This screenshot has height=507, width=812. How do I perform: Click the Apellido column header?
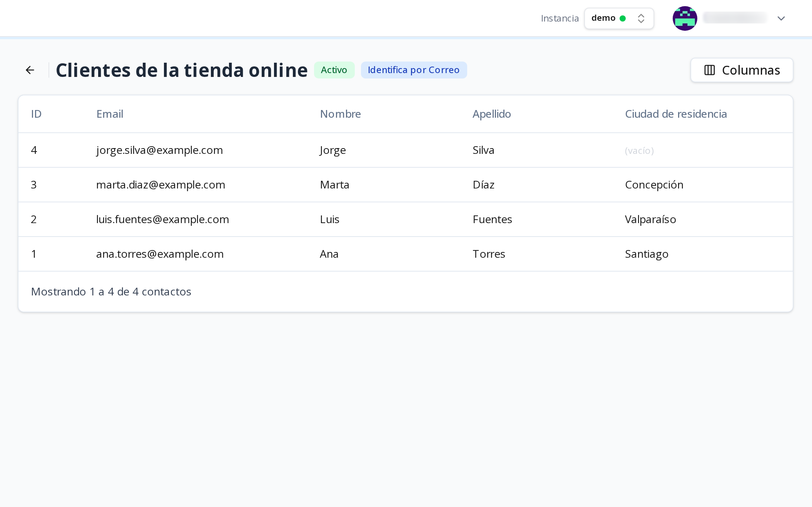(491, 114)
